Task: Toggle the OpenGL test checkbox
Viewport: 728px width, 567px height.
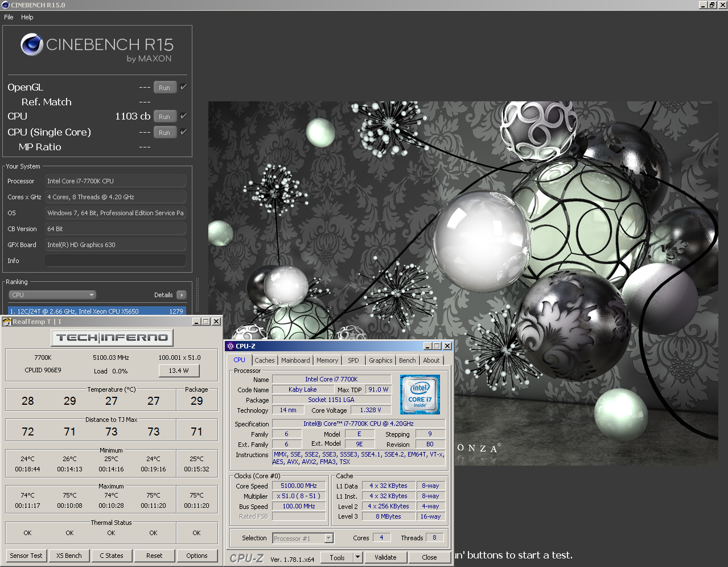Action: 183,87
